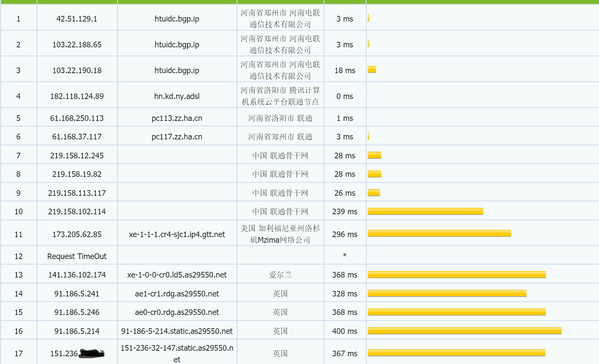Click the latency bar for hop 16

tap(464, 330)
